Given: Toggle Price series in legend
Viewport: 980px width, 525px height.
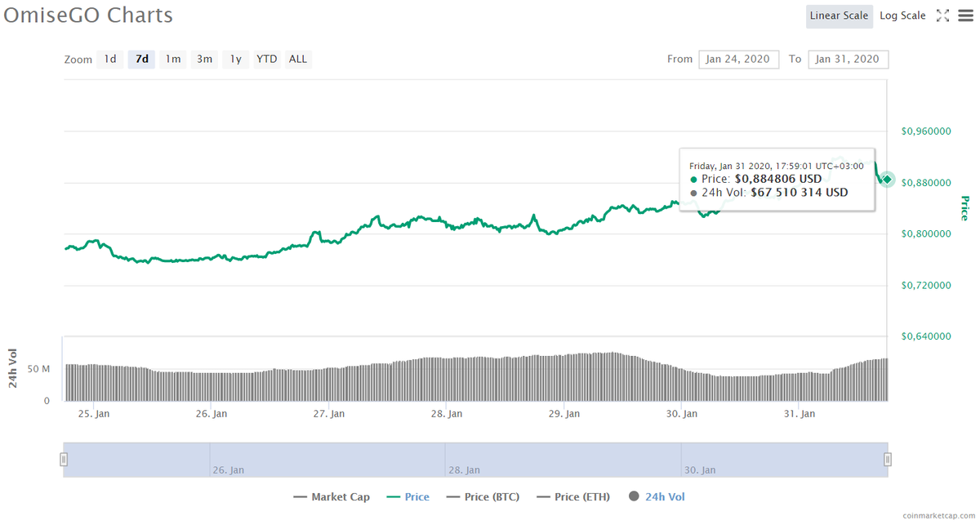Looking at the screenshot, I should pyautogui.click(x=408, y=496).
